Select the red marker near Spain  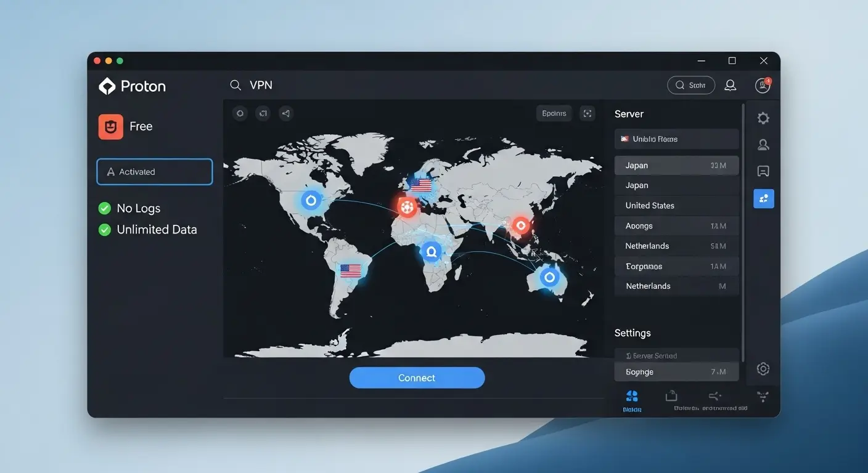click(x=407, y=208)
